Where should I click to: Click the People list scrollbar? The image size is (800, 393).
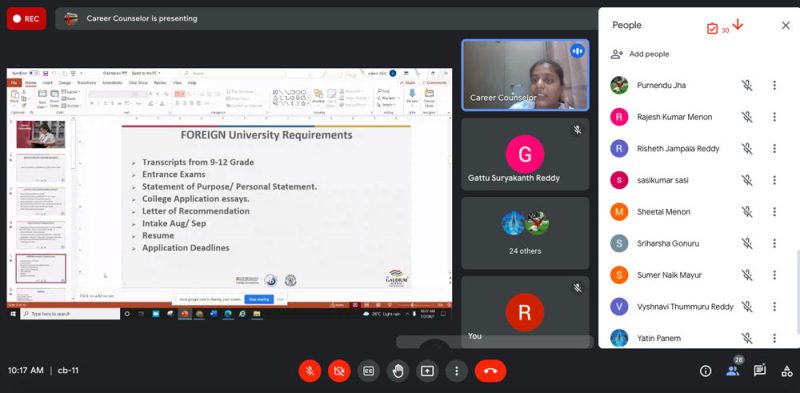797,291
